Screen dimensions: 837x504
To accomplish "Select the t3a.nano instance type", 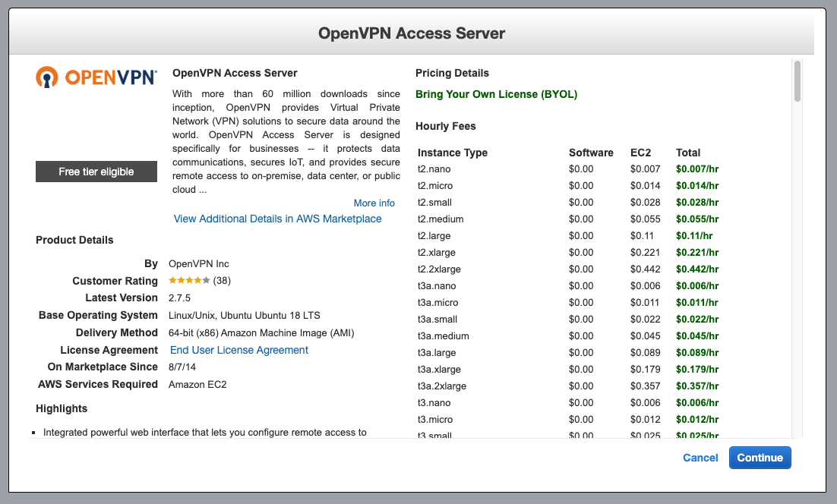I will (437, 286).
